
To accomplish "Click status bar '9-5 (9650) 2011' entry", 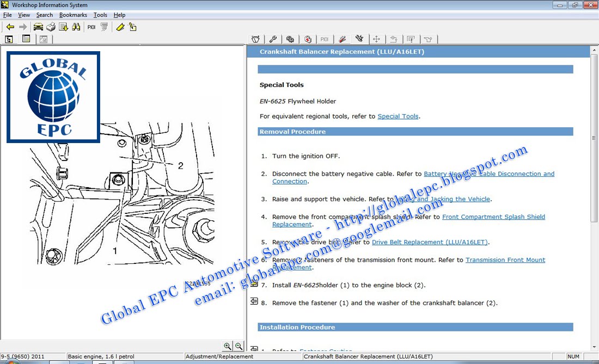I will 33,356.
